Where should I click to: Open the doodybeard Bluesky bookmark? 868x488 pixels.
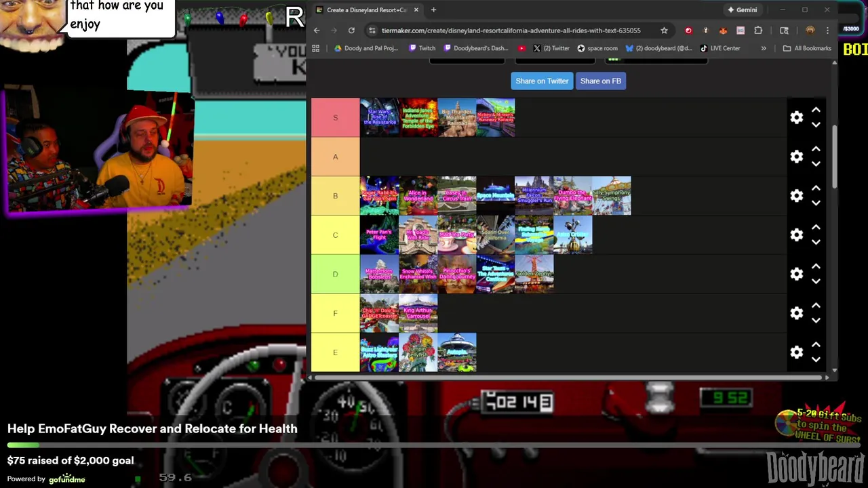659,48
